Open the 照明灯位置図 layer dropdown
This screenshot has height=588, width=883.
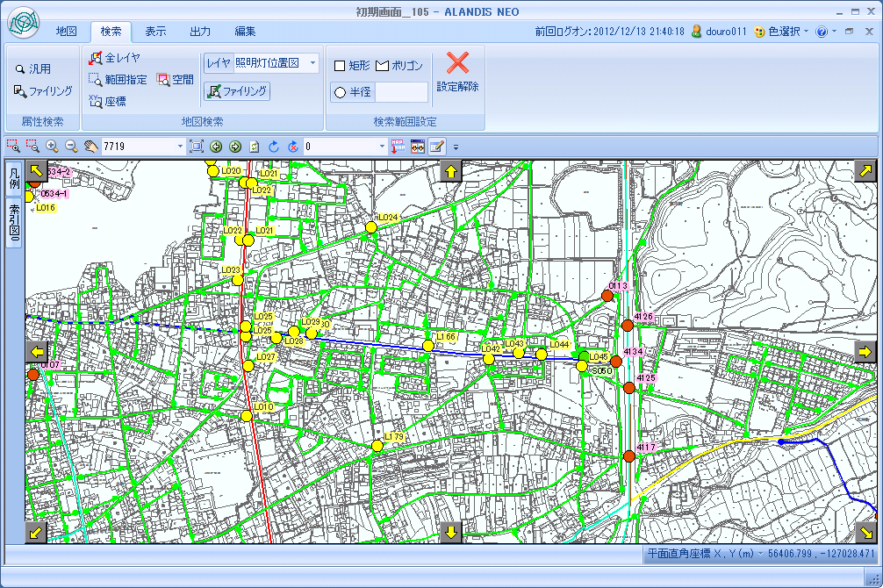pos(312,63)
